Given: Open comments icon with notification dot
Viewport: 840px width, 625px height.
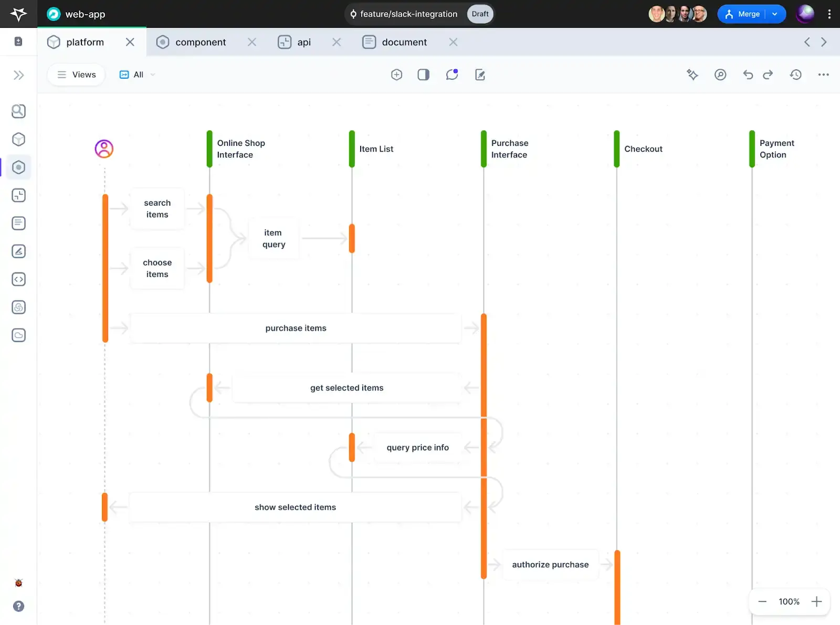Looking at the screenshot, I should coord(451,75).
